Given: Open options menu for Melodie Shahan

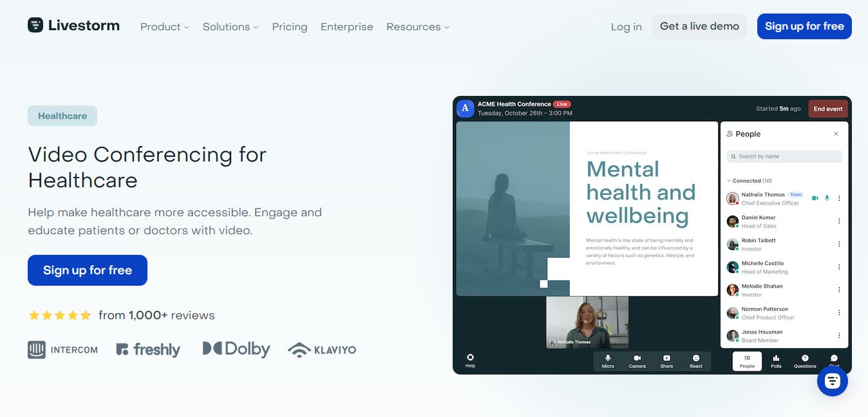Looking at the screenshot, I should coord(839,290).
